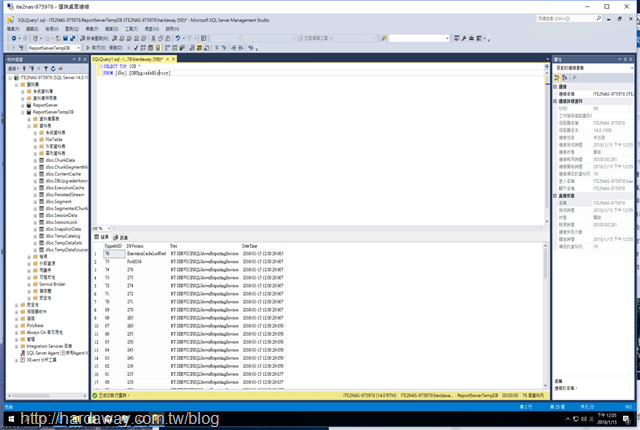Screen dimensions: 640x430
Task: Click the Save All icon in toolbar
Action: click(x=72, y=38)
